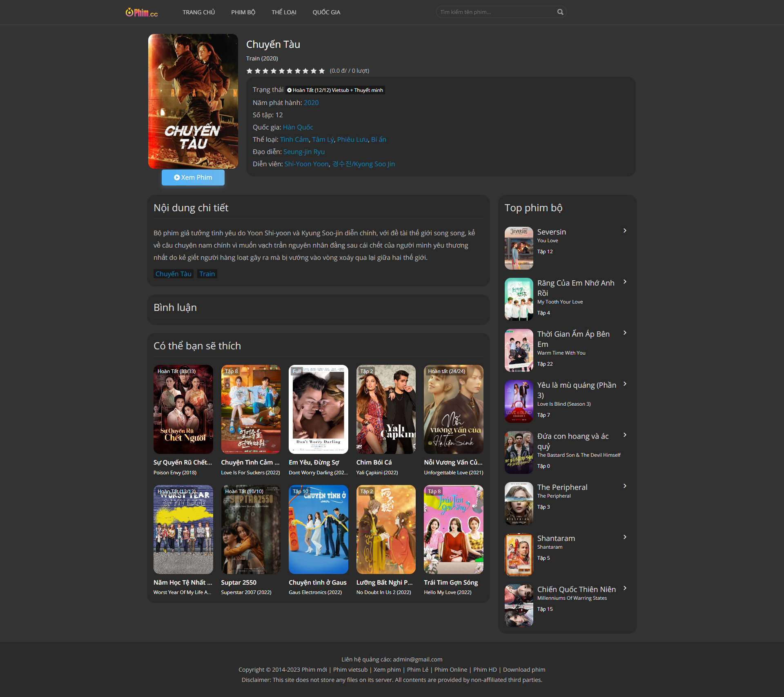Click the Train tag
The image size is (784, 697).
(x=207, y=274)
